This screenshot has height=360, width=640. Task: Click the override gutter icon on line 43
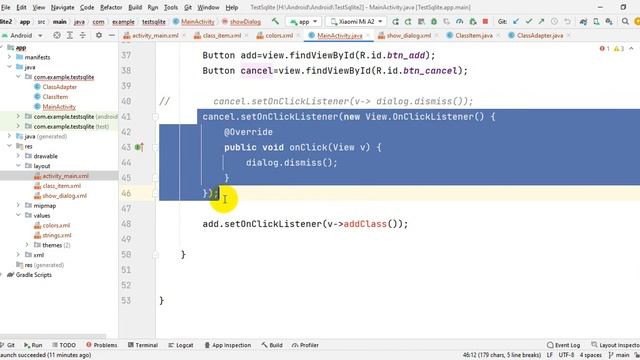[x=139, y=147]
